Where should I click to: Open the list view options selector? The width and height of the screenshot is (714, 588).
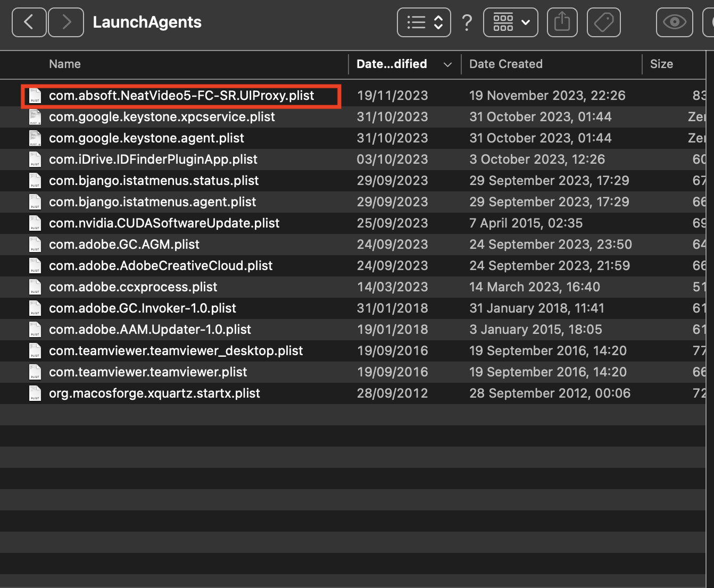pyautogui.click(x=424, y=22)
